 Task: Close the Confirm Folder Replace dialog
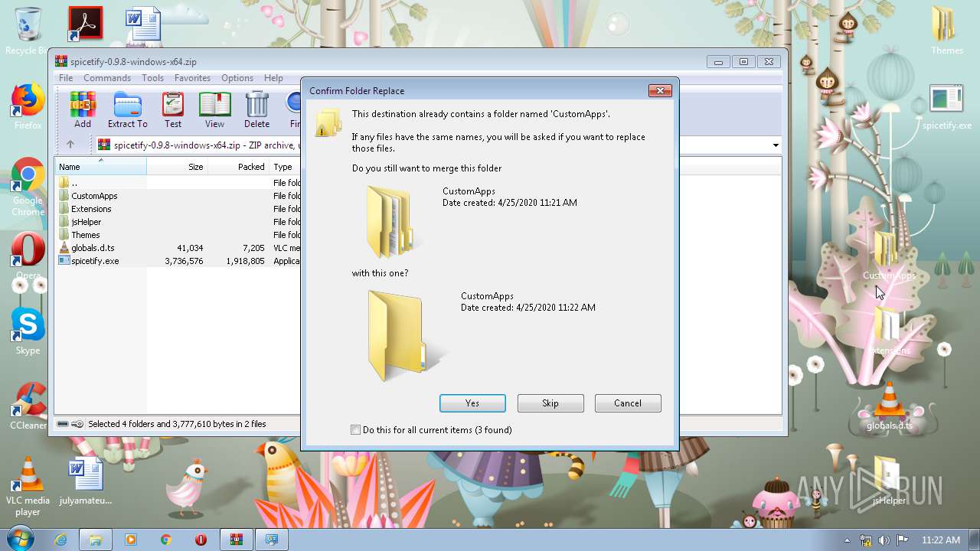pyautogui.click(x=660, y=90)
